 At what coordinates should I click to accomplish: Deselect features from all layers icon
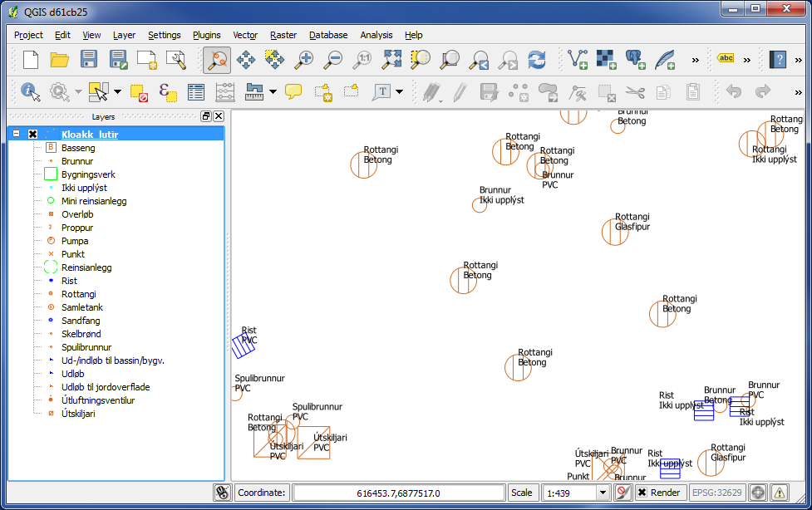(x=139, y=92)
